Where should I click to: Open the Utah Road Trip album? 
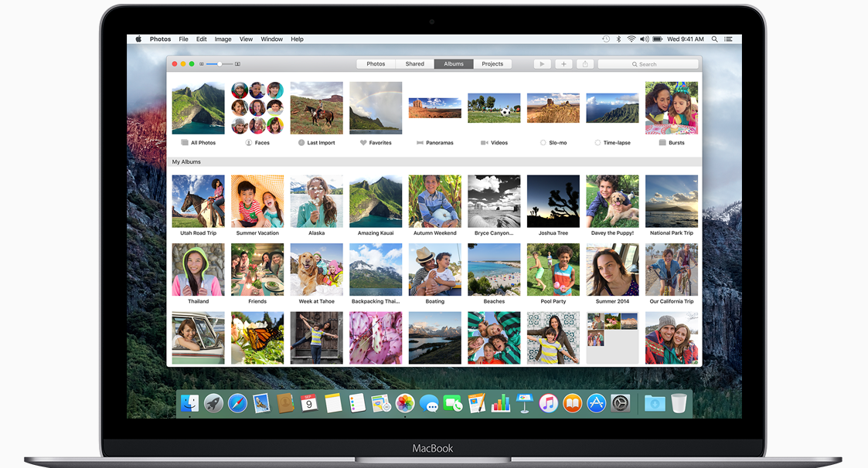[x=198, y=202]
